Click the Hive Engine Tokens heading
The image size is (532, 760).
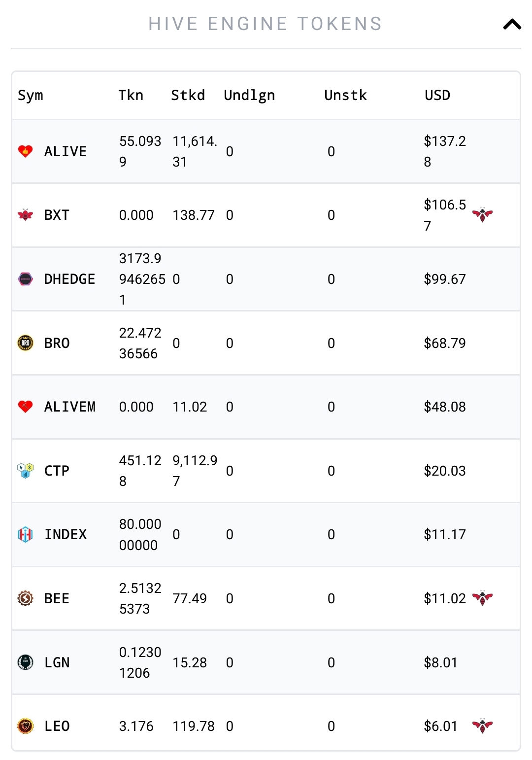[266, 24]
